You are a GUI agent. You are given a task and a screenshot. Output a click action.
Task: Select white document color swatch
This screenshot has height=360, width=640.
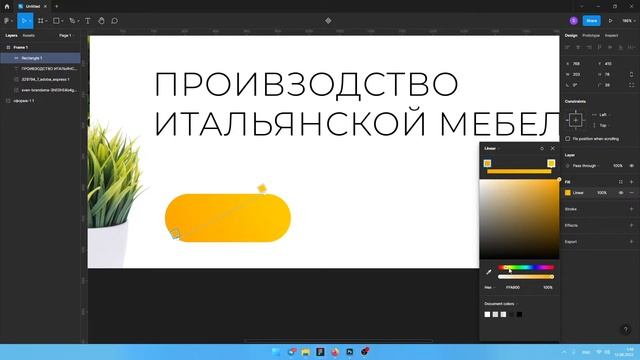tap(487, 314)
